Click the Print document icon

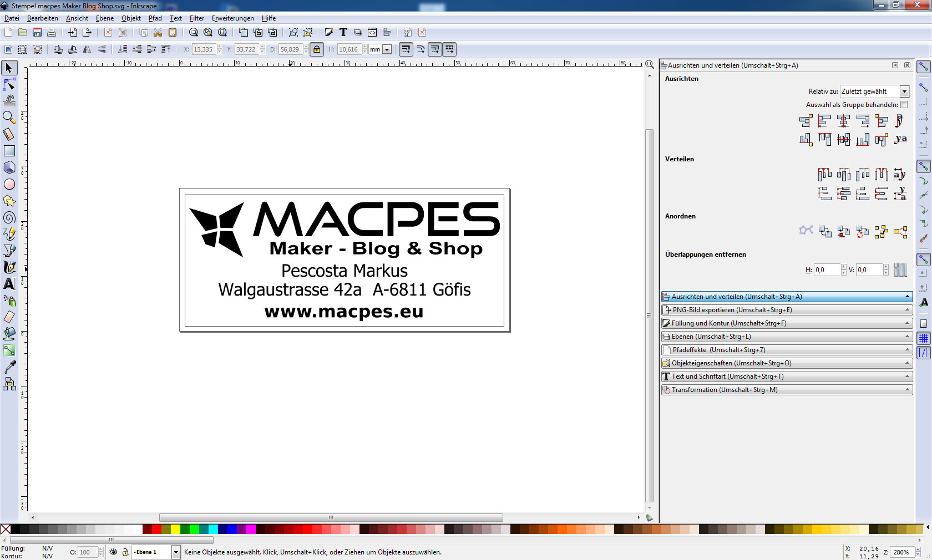[52, 32]
